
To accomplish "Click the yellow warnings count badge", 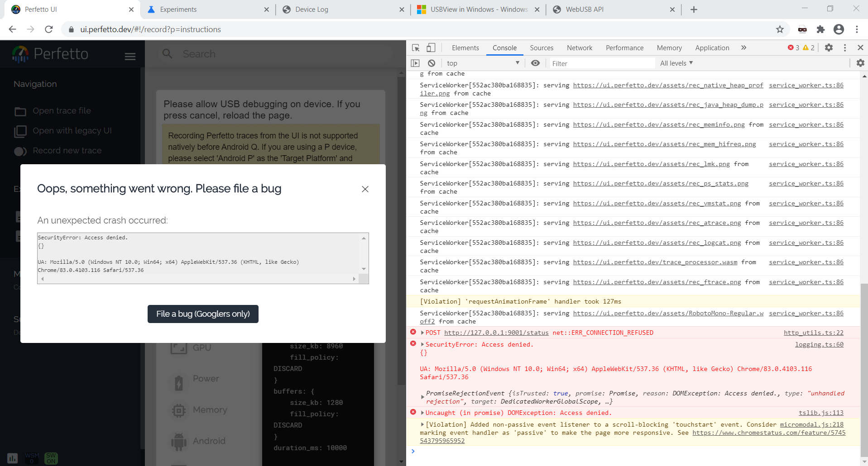I will pos(809,48).
